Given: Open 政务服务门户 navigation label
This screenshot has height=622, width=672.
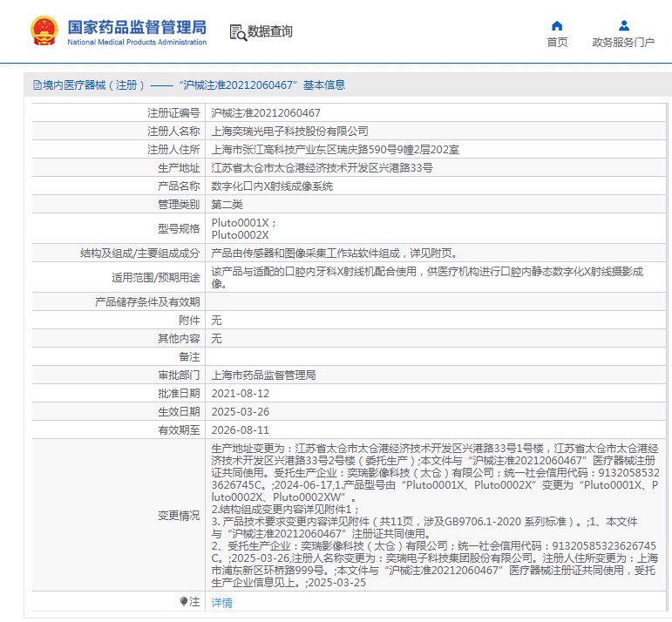Looking at the screenshot, I should point(623,42).
